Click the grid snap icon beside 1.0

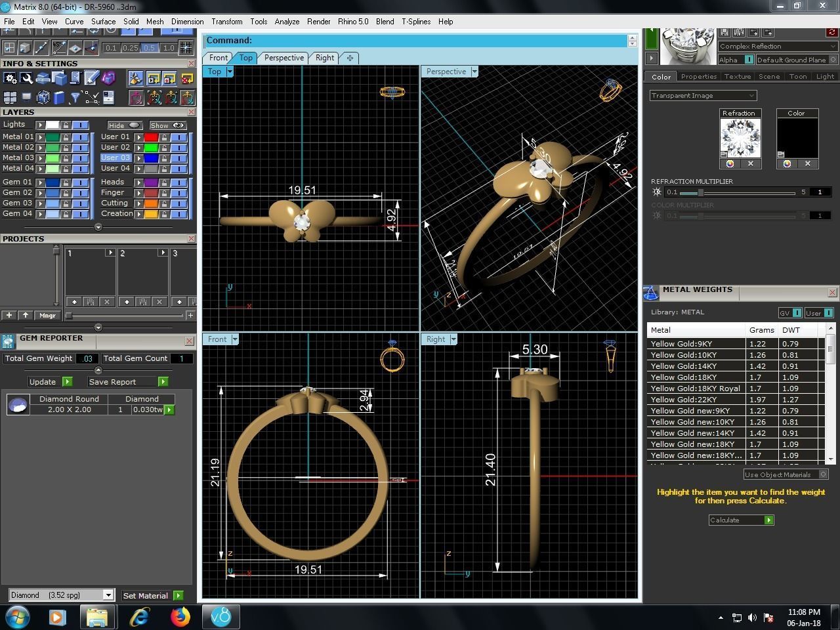point(186,47)
